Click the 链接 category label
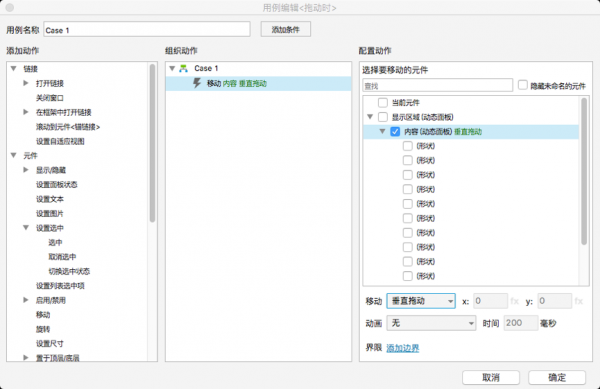 pos(31,69)
